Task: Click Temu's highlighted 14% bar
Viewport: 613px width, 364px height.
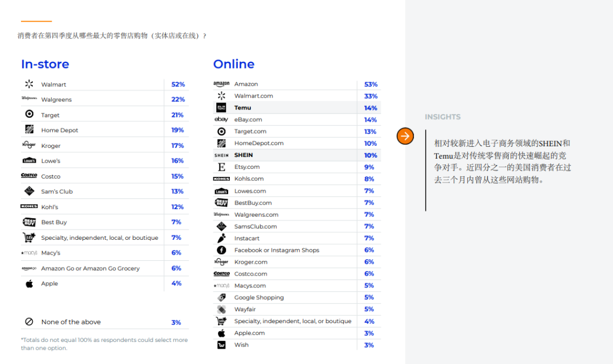Action: pos(371,107)
